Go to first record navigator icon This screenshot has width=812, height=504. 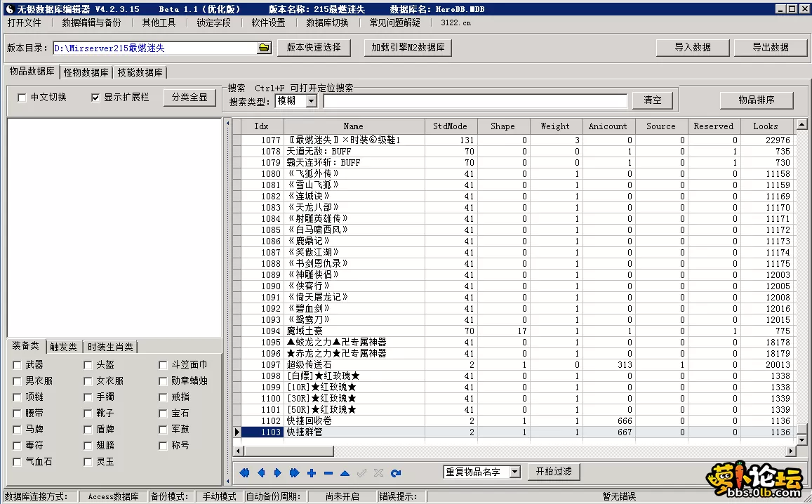pyautogui.click(x=244, y=472)
